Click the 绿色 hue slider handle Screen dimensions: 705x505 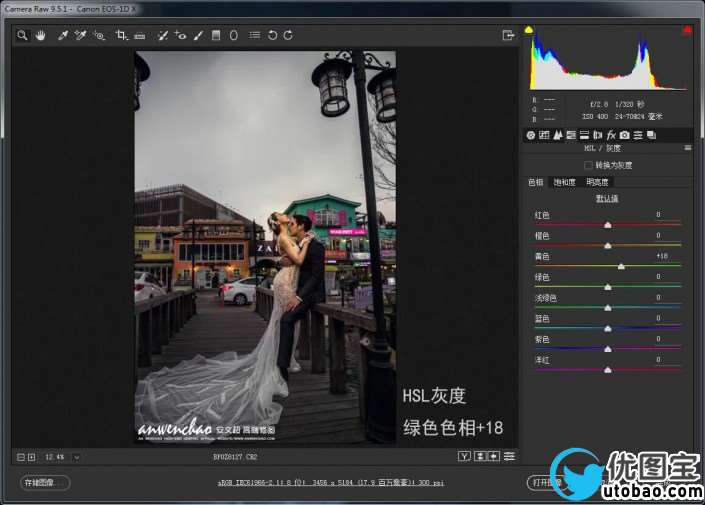click(x=608, y=287)
